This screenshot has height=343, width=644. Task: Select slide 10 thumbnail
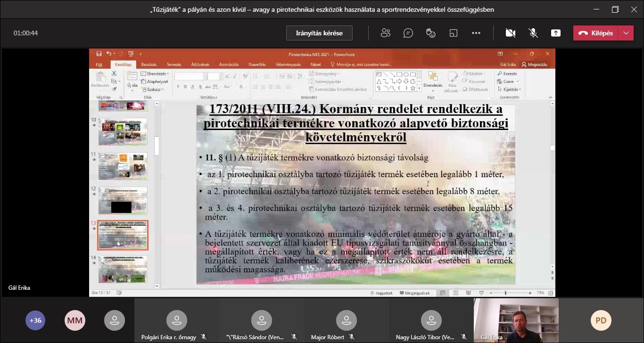[x=123, y=131]
